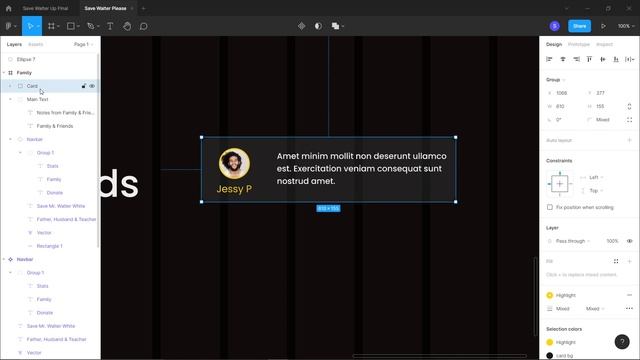
Task: Open a new tab with plus button
Action: coord(143,8)
